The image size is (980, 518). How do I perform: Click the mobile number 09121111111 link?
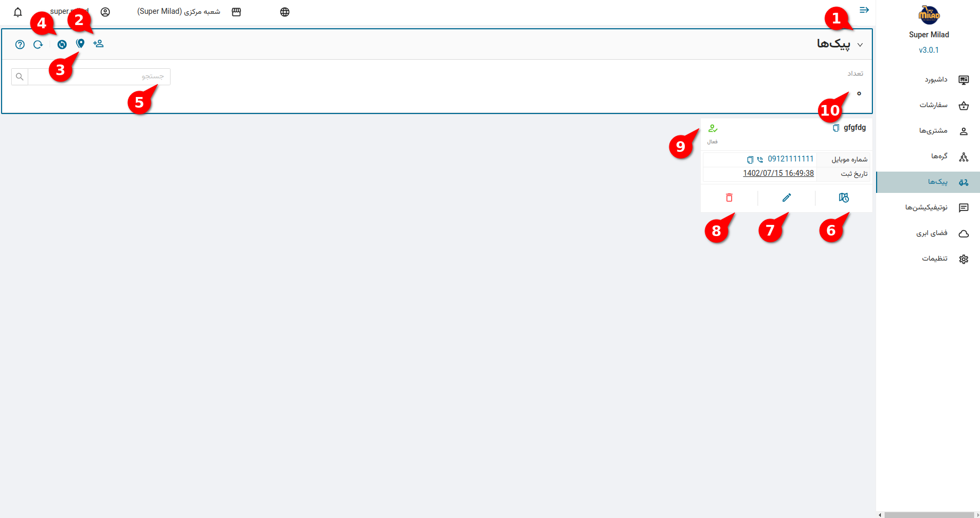[791, 159]
